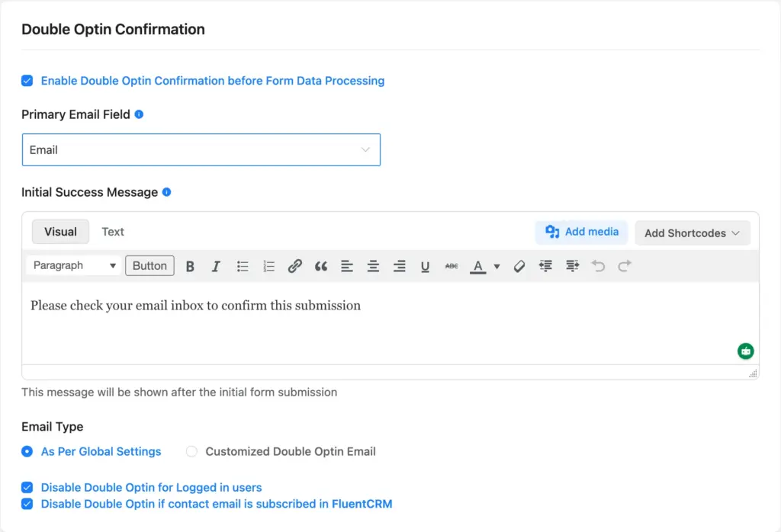Expand the Add Shortcodes dropdown
The height and width of the screenshot is (532, 781).
point(691,232)
